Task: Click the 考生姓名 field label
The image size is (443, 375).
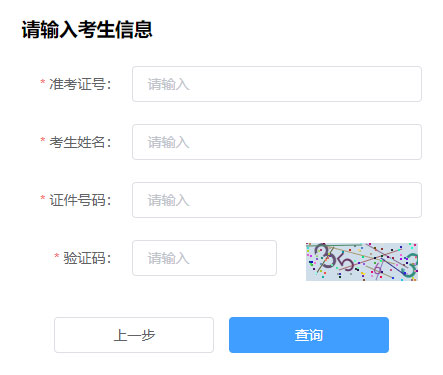Action: [x=80, y=142]
